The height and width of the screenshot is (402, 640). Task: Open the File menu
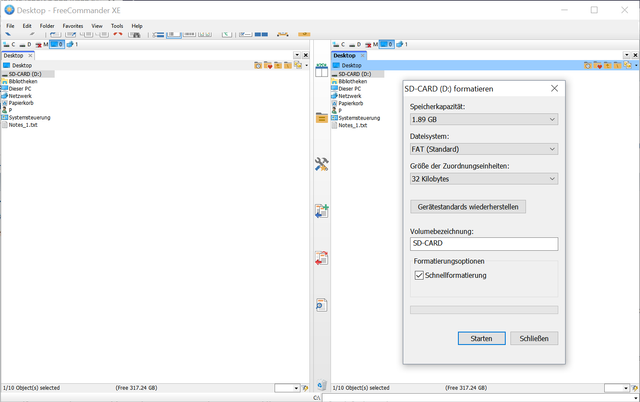click(x=10, y=26)
